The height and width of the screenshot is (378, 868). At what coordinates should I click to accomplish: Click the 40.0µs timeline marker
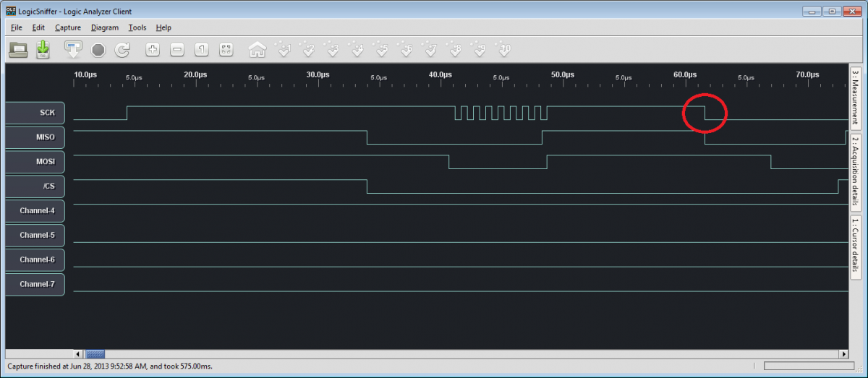[441, 74]
